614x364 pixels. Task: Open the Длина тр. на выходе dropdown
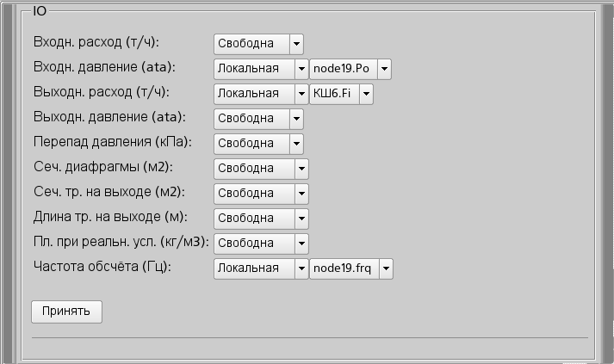(x=260, y=218)
